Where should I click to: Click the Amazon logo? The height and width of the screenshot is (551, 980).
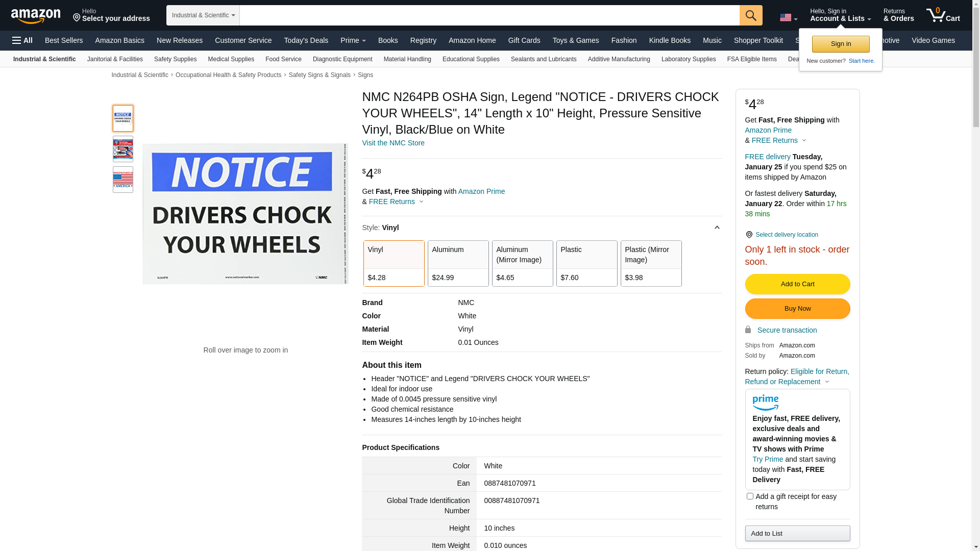click(36, 16)
